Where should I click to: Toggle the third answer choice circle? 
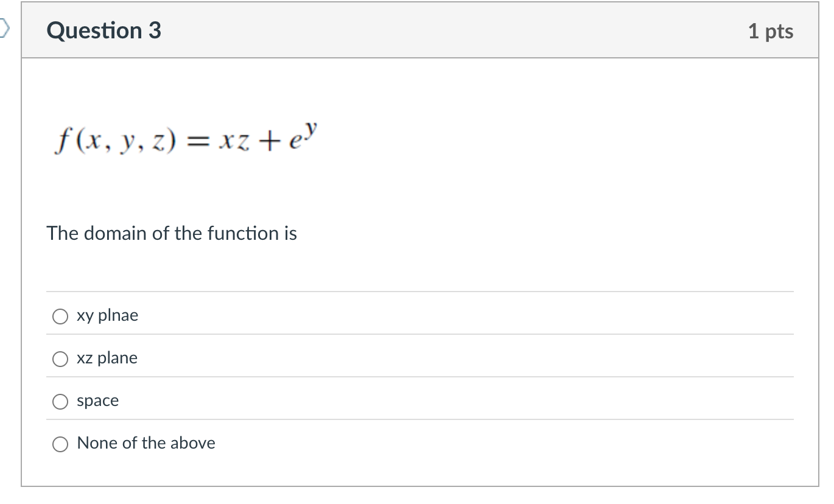tap(60, 401)
